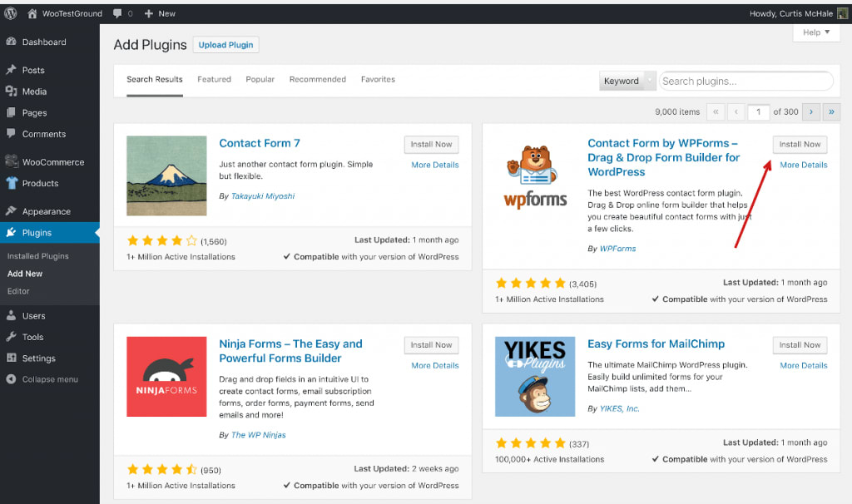
Task: Jump to last page of results
Action: click(x=831, y=112)
